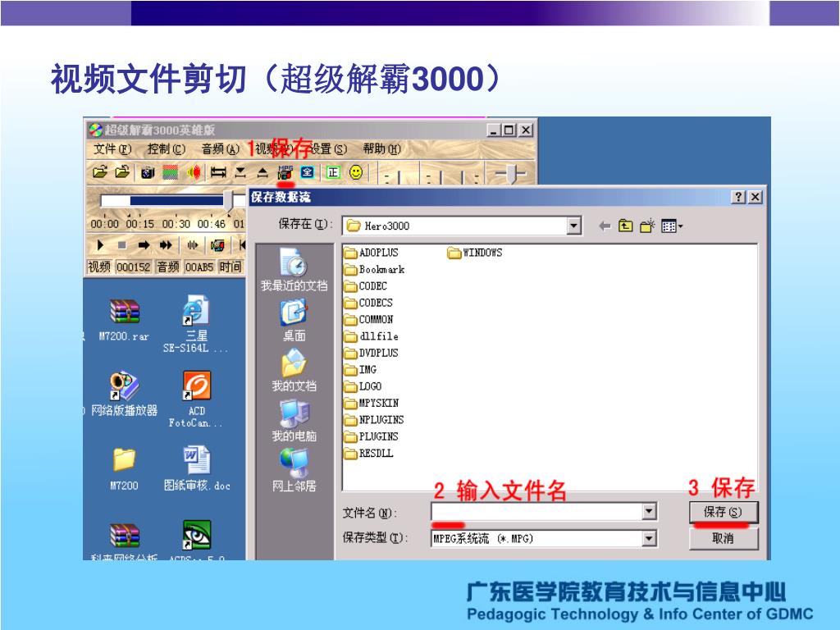This screenshot has height=630, width=840.
Task: Click the down-arrow mark point icon
Action: click(240, 172)
